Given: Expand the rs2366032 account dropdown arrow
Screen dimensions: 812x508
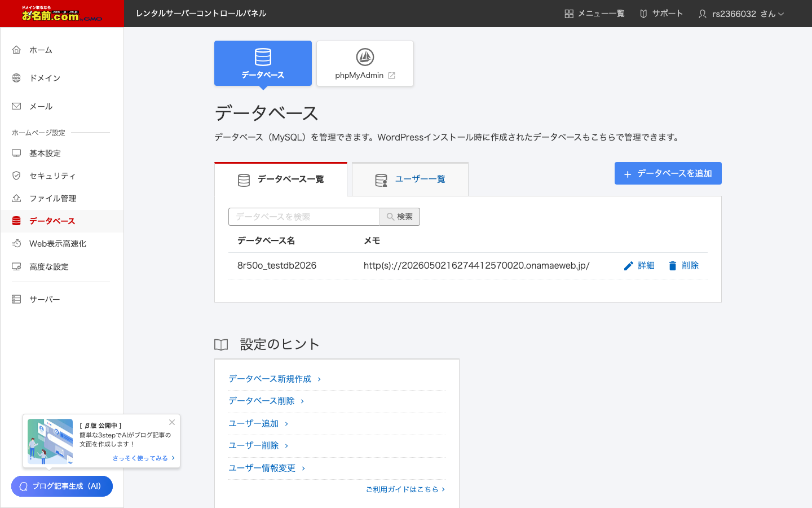Looking at the screenshot, I should click(781, 14).
